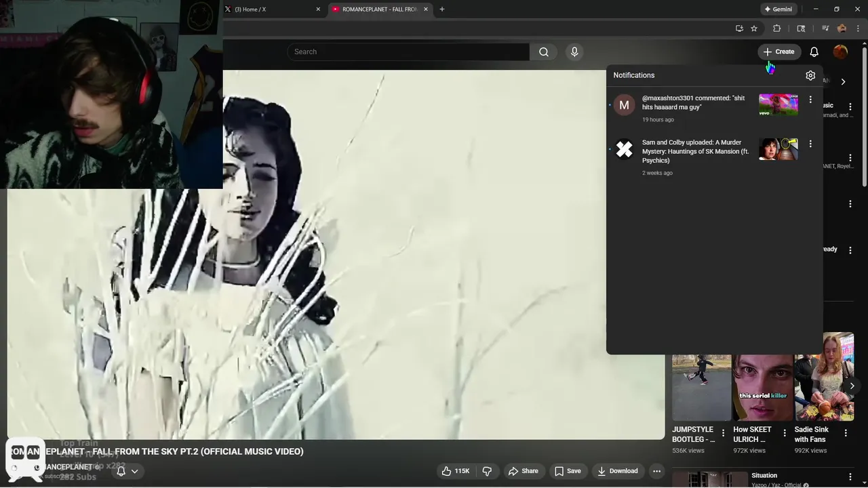
Task: Open options for JUMPSTYLE BOOTLEG short
Action: tap(723, 433)
